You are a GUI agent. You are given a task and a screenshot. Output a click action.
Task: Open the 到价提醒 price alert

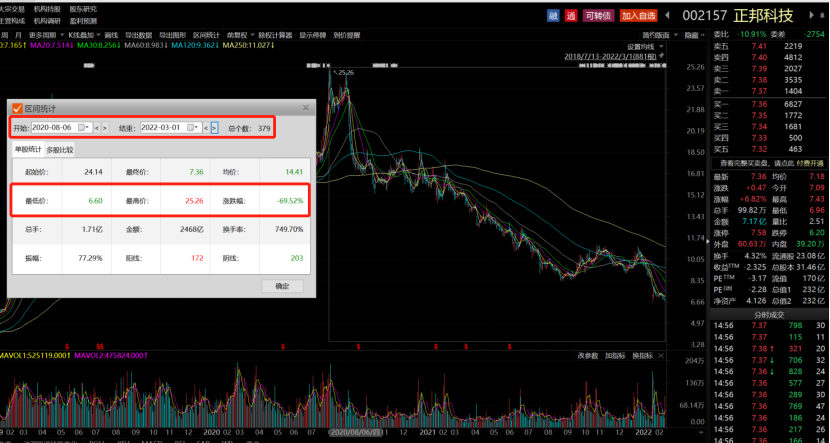click(x=347, y=35)
